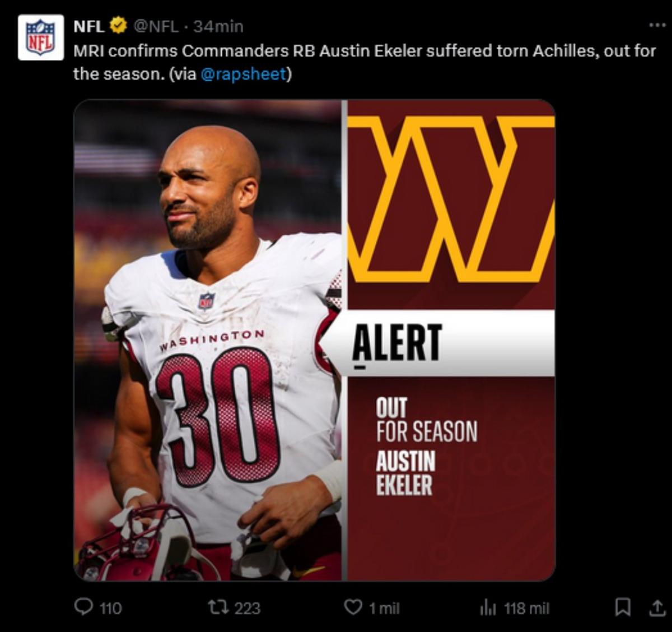Open the @rapsheet mention link

click(243, 74)
